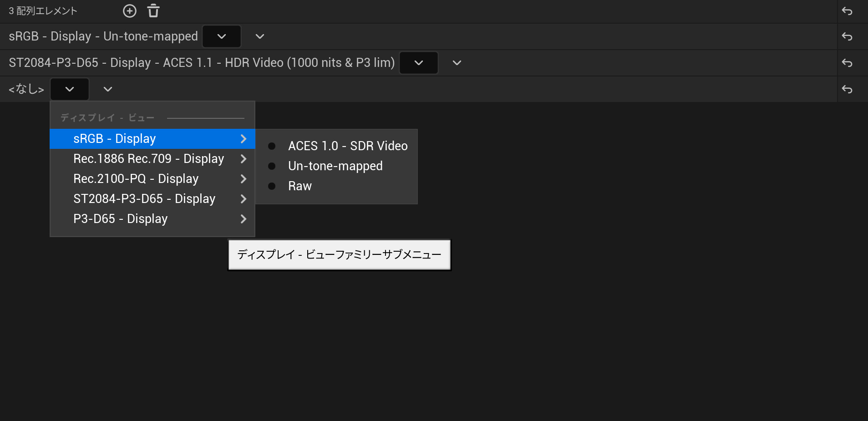Viewport: 868px width, 421px height.
Task: Pick the Raw view option
Action: 300,186
